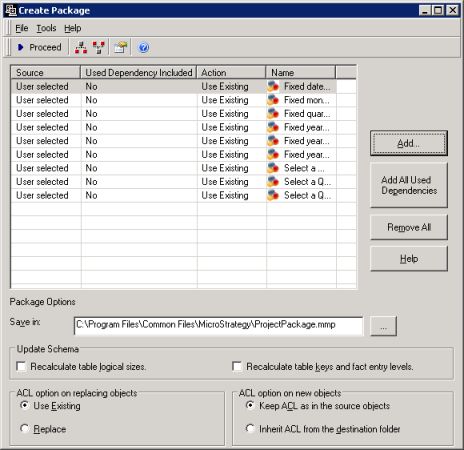Open the Use Existing action cell in first row
464x450 pixels.
(232, 86)
